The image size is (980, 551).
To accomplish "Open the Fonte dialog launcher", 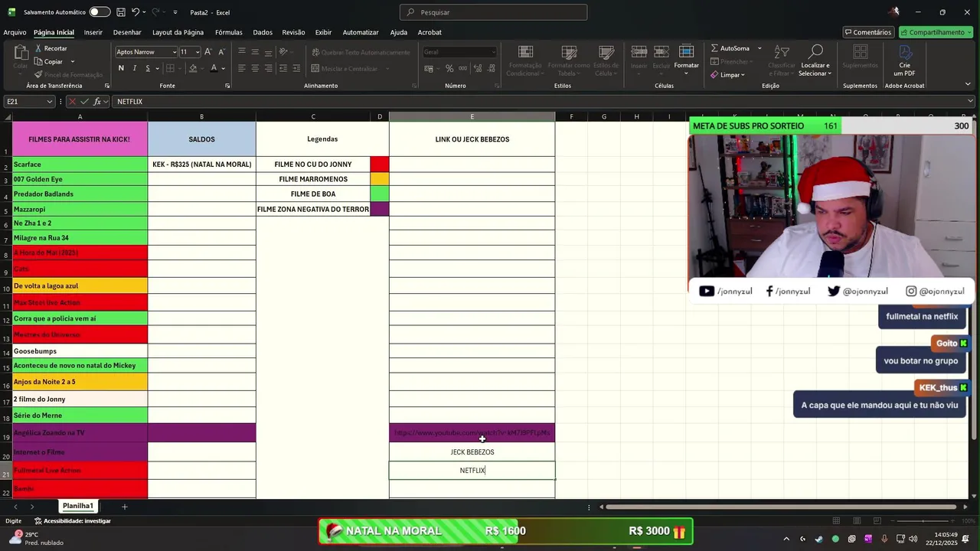I will [x=227, y=86].
